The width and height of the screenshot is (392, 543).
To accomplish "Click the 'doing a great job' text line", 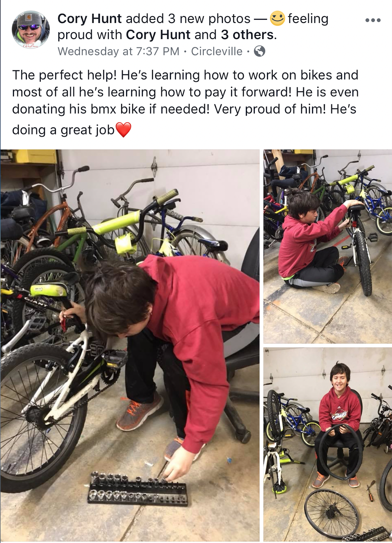I will [63, 130].
